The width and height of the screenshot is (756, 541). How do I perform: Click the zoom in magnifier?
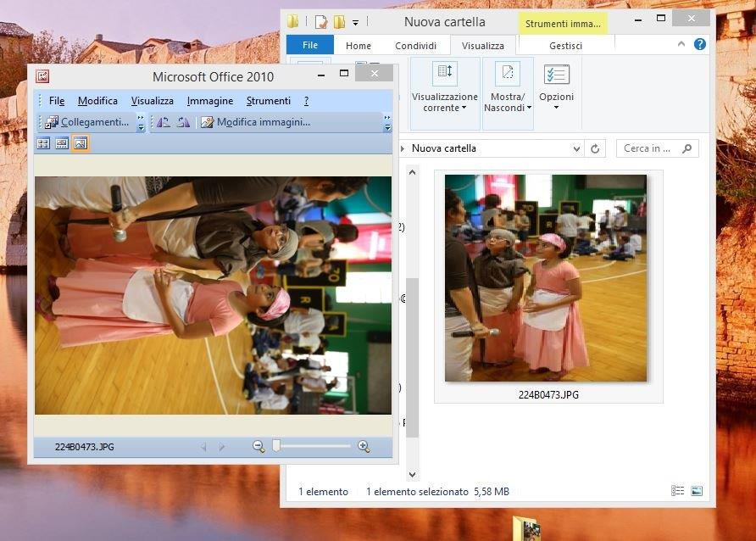[364, 447]
